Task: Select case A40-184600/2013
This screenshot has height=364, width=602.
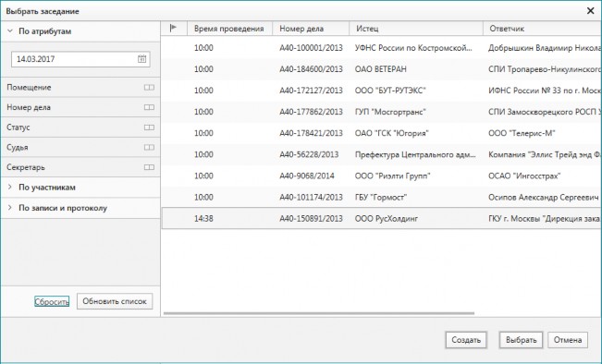Action: coord(311,69)
